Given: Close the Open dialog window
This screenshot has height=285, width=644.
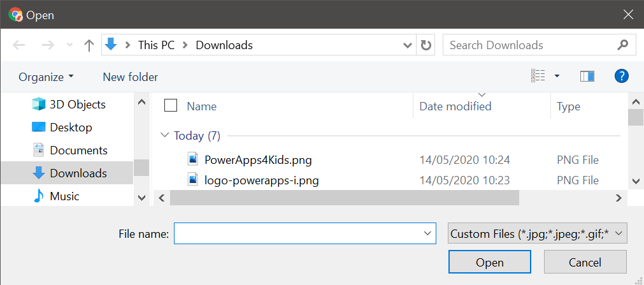Looking at the screenshot, I should tap(628, 15).
